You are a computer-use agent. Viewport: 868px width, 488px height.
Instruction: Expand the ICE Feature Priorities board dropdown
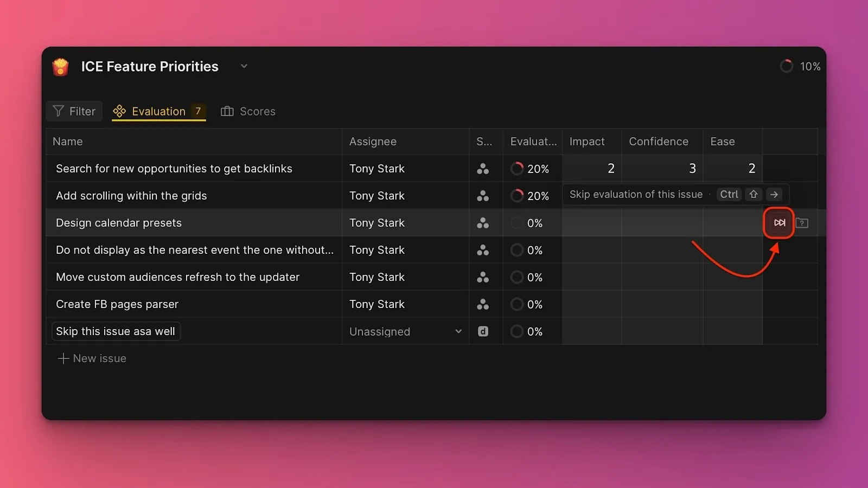(244, 66)
